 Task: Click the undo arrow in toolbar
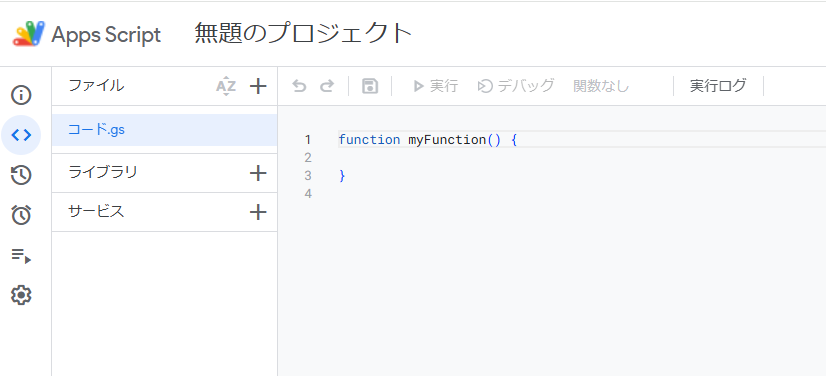point(299,86)
